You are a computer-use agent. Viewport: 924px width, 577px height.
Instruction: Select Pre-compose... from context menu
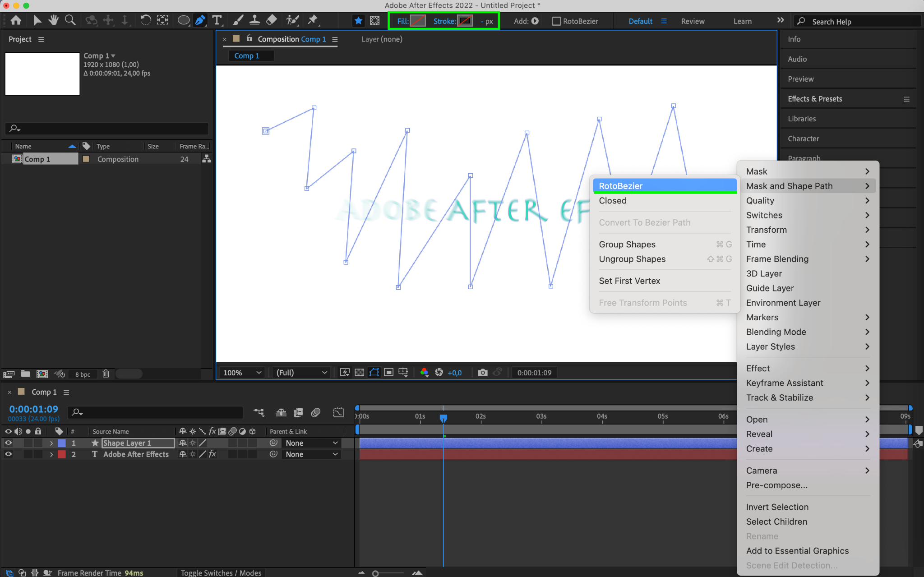click(x=808, y=485)
